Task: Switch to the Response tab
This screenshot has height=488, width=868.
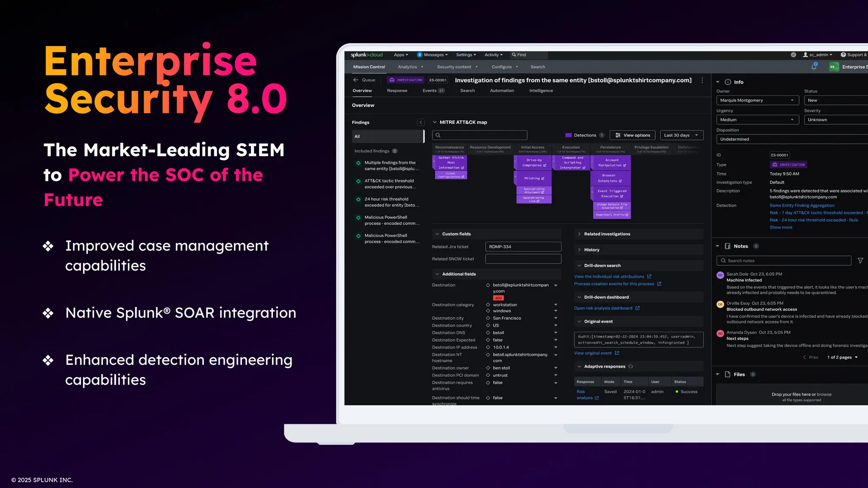Action: click(397, 91)
